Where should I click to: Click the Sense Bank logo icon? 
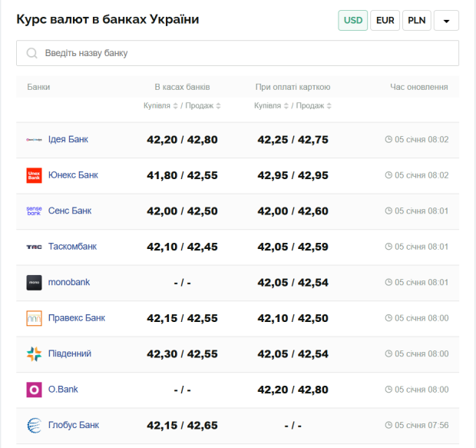pyautogui.click(x=34, y=211)
